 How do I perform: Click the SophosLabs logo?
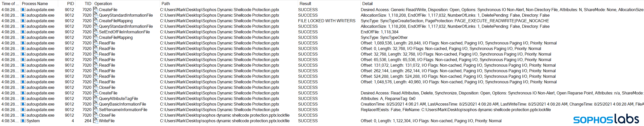(606, 119)
